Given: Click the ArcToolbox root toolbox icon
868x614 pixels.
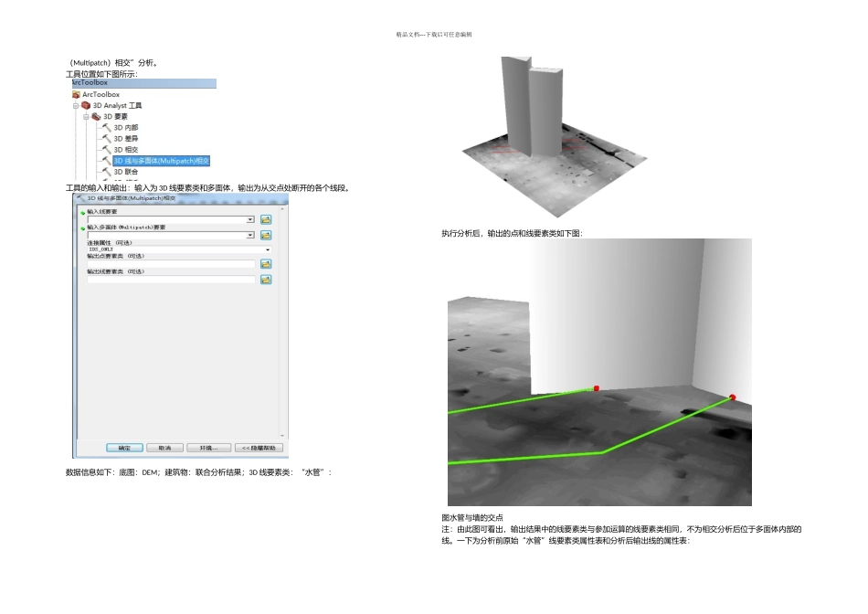Looking at the screenshot, I should 76,94.
